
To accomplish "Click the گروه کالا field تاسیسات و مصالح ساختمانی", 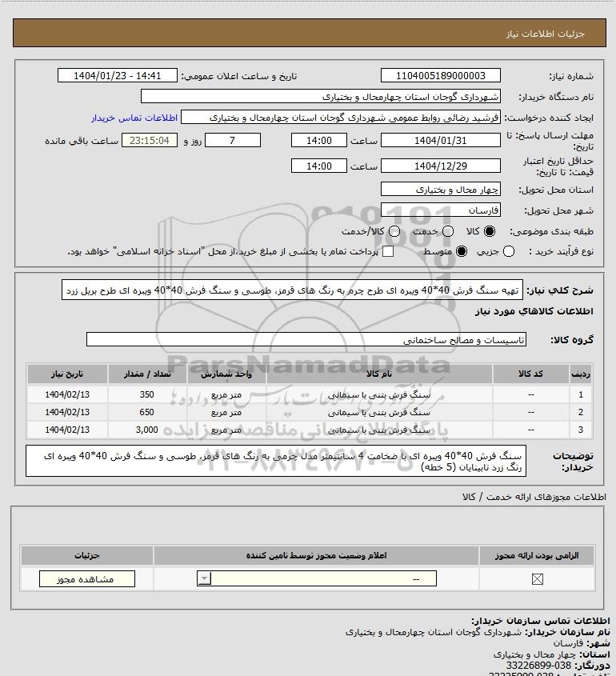I will click(306, 340).
